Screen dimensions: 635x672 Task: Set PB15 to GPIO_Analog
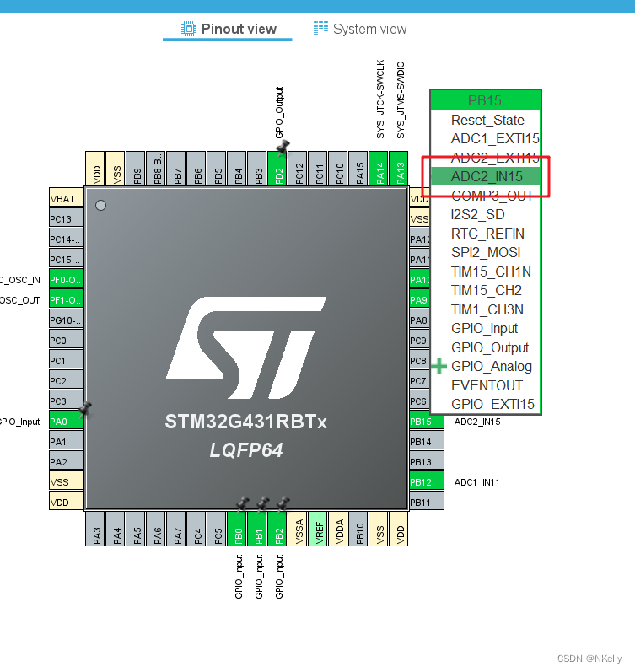tap(492, 367)
